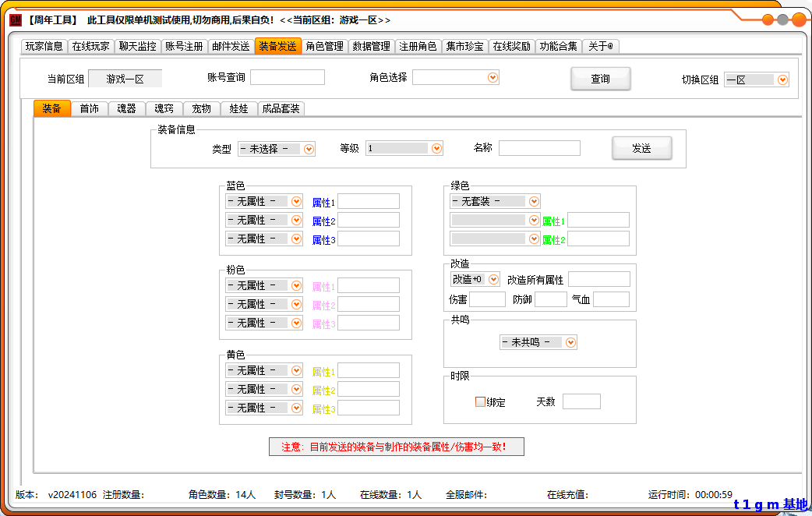The height and width of the screenshot is (516, 812).
Task: Toggle the 绑定 checkbox
Action: (x=480, y=402)
